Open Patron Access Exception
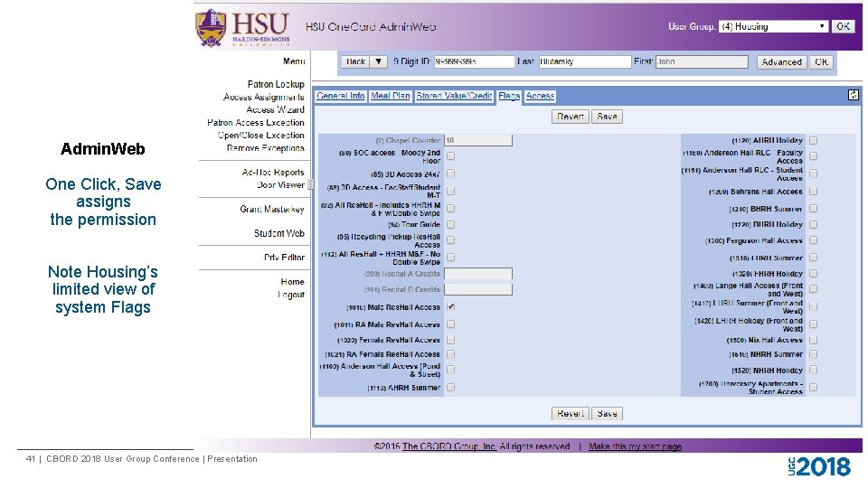The width and height of the screenshot is (868, 488). click(x=256, y=122)
